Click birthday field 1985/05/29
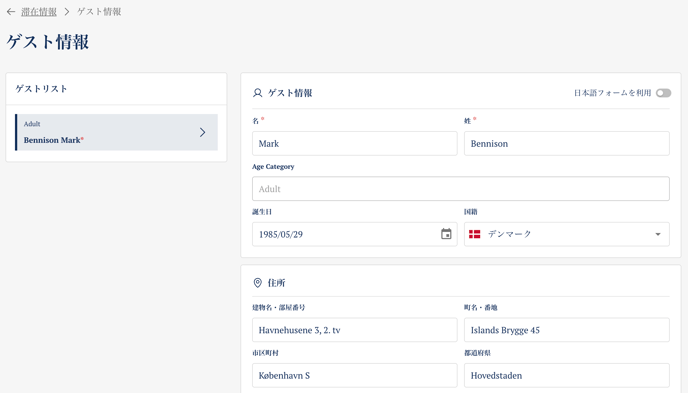688x393 pixels. pos(355,234)
